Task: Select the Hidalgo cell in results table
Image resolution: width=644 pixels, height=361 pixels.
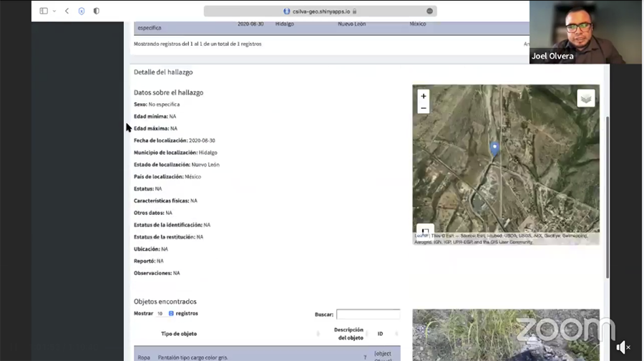Action: pyautogui.click(x=285, y=24)
